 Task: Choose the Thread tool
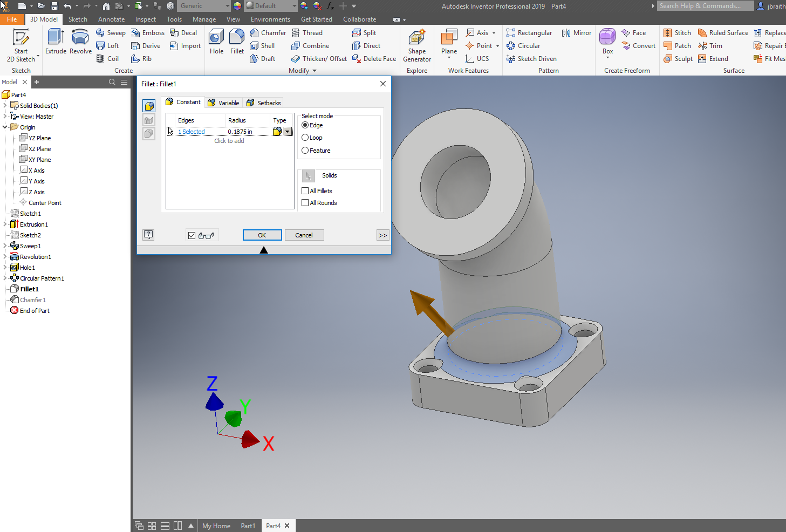[x=307, y=33]
